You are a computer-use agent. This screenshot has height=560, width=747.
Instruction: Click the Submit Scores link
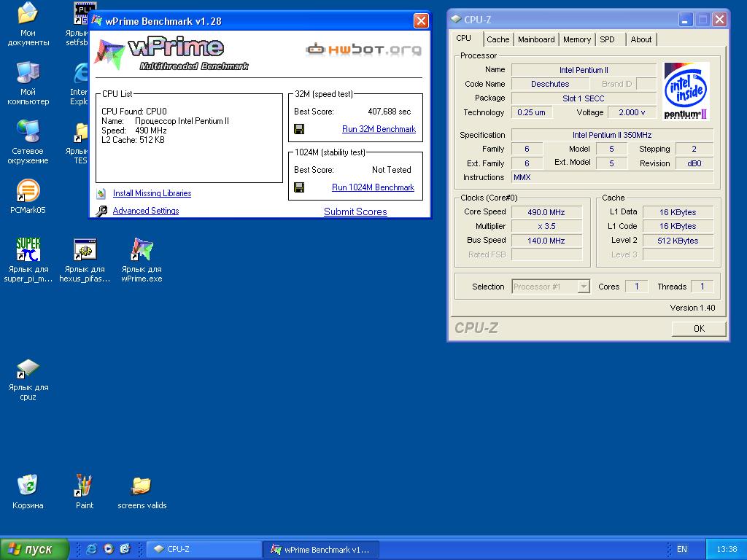pyautogui.click(x=355, y=211)
